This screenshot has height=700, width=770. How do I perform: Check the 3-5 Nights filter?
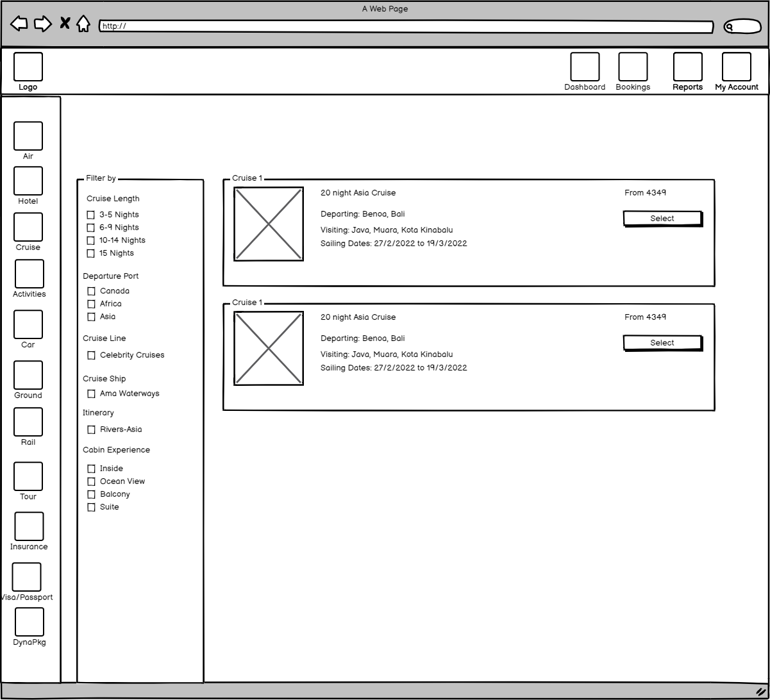point(91,215)
